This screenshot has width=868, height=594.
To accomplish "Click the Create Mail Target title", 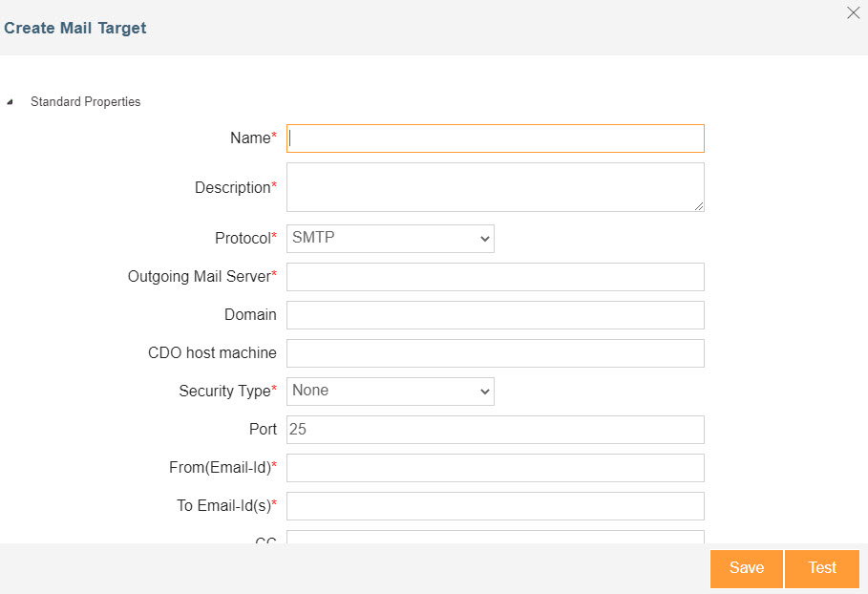I will point(75,28).
